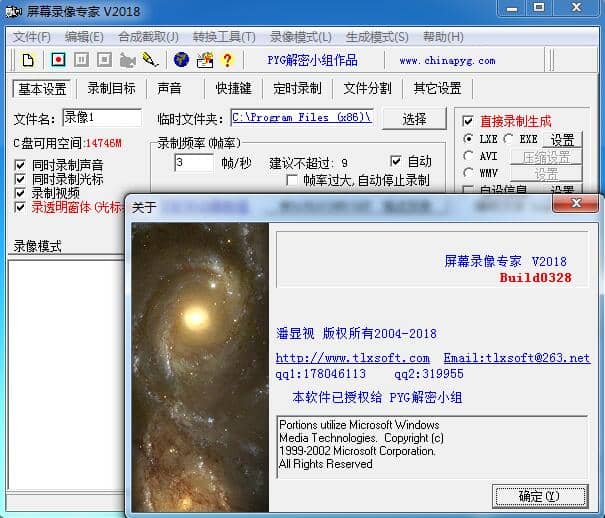Click the globe website toolbar icon
The height and width of the screenshot is (518, 605).
[181, 60]
